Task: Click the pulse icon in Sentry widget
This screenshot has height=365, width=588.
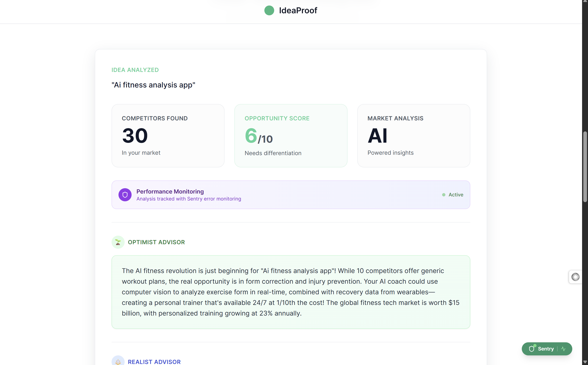Action: click(x=563, y=349)
